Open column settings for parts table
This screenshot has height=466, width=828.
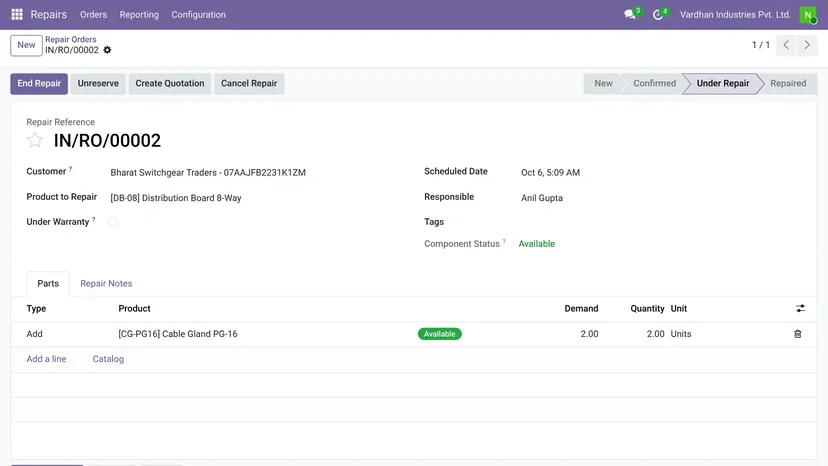pyautogui.click(x=801, y=309)
